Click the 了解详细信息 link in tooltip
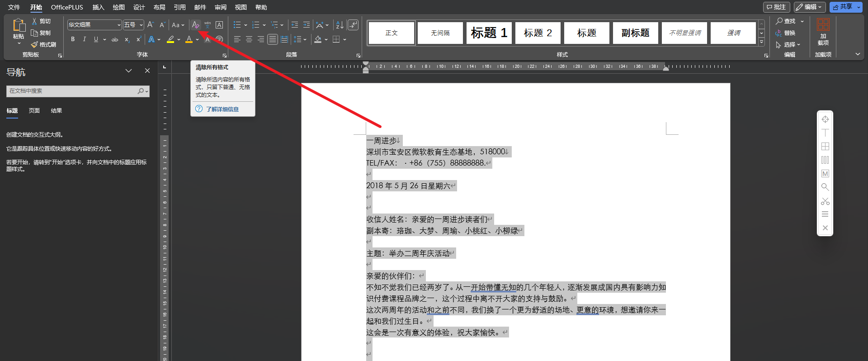Image resolution: width=868 pixels, height=361 pixels. (x=222, y=109)
